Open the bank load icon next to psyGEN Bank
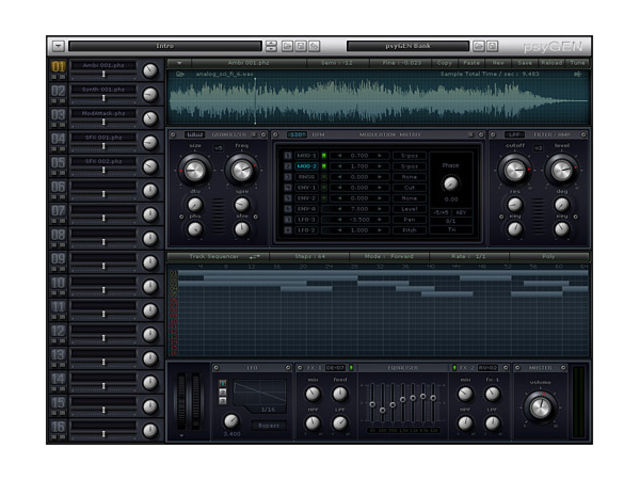This screenshot has height=480, width=640. (x=478, y=46)
